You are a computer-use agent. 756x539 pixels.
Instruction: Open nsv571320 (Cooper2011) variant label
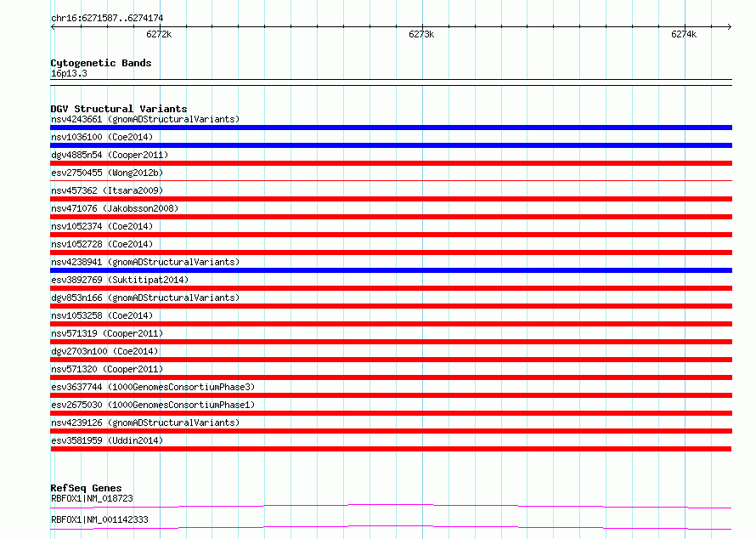pyautogui.click(x=107, y=369)
